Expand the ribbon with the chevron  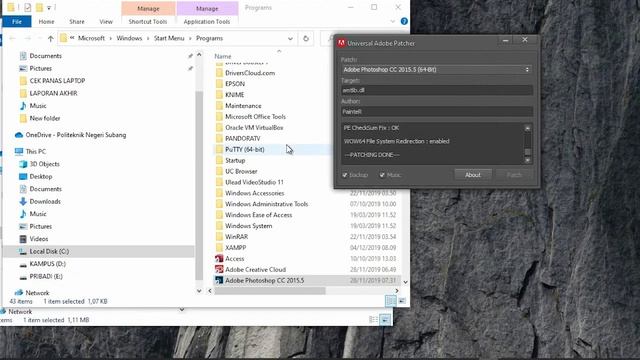coord(393,21)
